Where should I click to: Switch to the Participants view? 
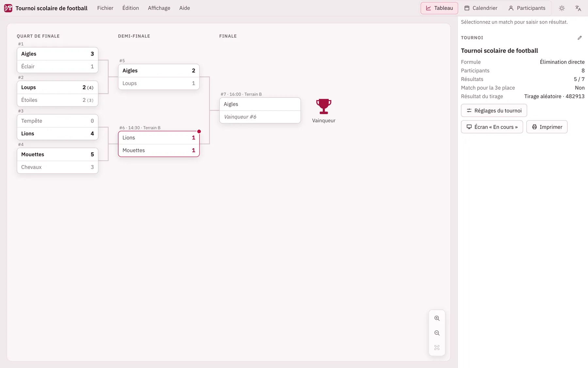tap(527, 8)
